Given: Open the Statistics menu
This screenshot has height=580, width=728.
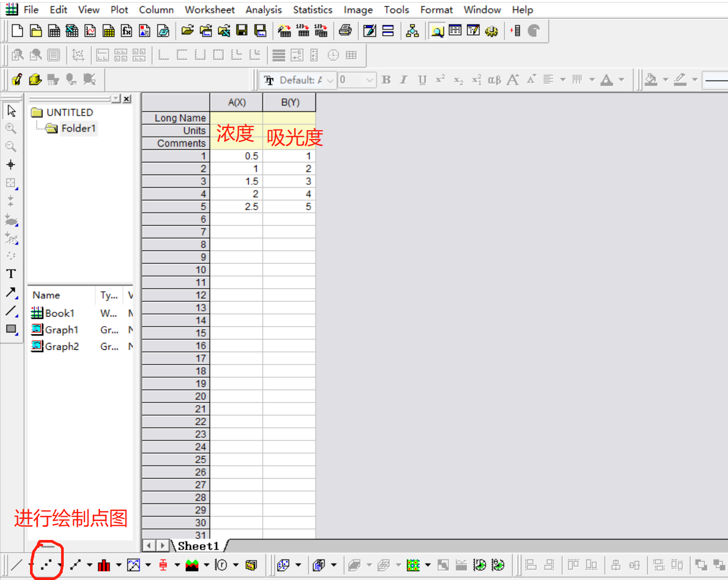Looking at the screenshot, I should [313, 10].
